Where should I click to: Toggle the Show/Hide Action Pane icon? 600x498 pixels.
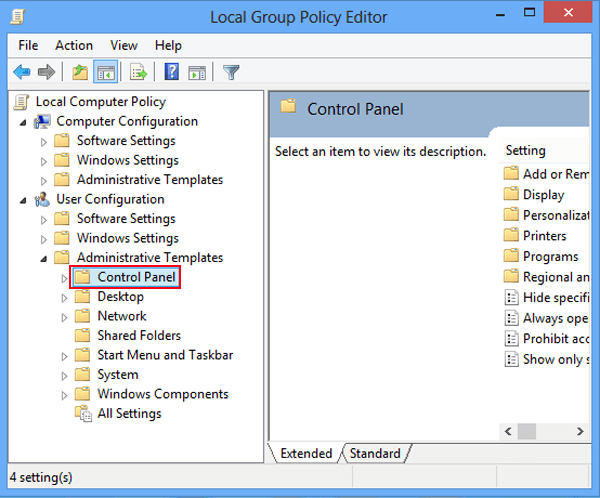(197, 72)
